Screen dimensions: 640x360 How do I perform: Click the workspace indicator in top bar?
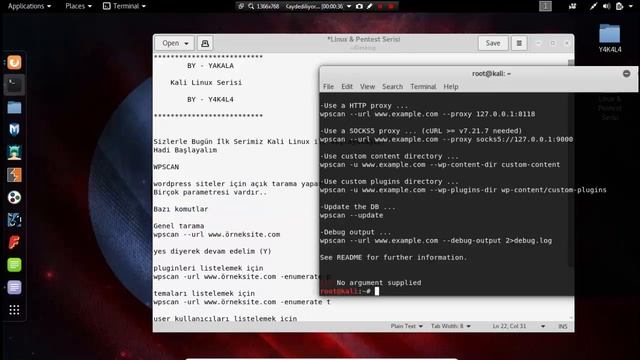point(545,6)
